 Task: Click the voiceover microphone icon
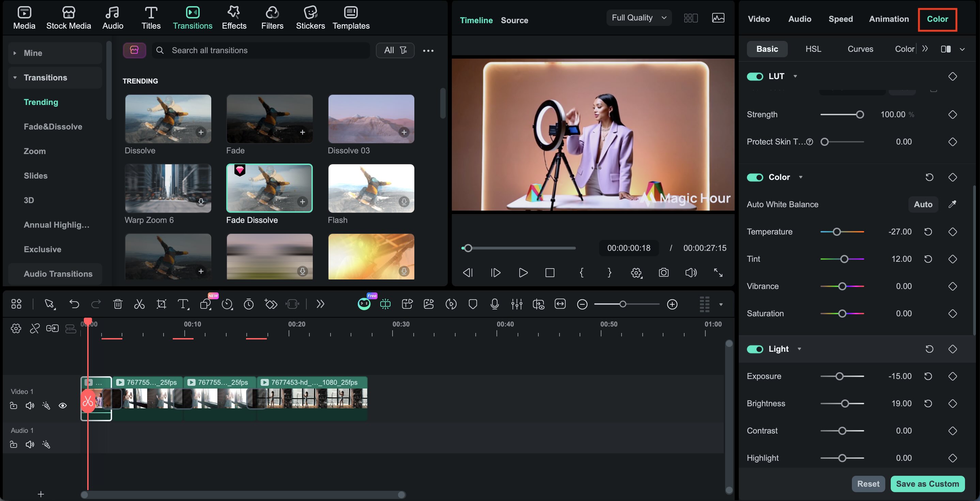coord(494,304)
